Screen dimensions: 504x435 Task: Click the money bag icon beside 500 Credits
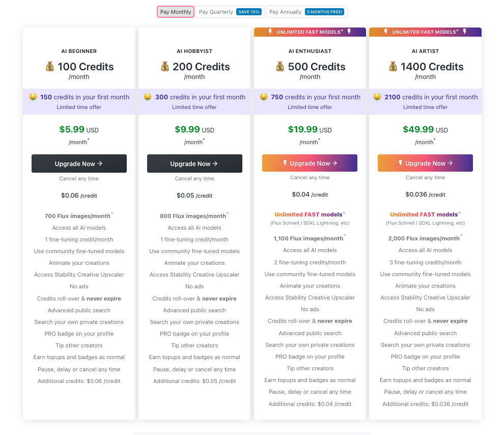[x=280, y=67]
